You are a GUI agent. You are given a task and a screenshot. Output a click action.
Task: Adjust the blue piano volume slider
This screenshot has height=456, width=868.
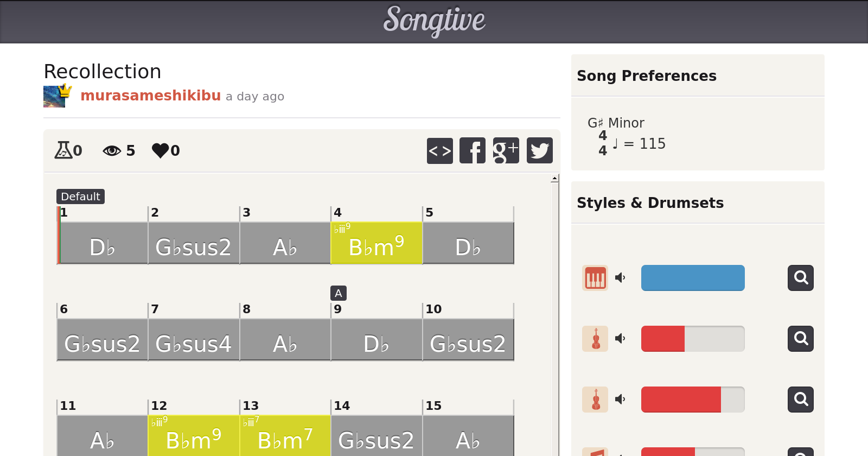(x=693, y=278)
